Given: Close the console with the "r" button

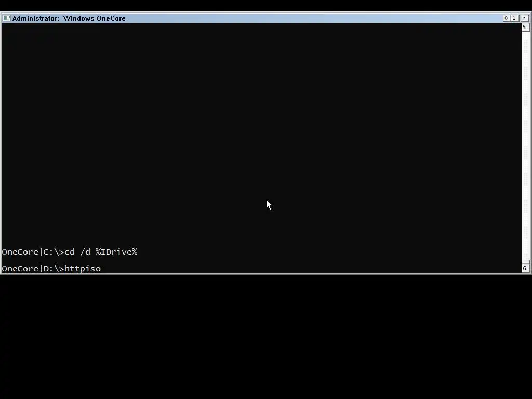Looking at the screenshot, I should (524, 18).
